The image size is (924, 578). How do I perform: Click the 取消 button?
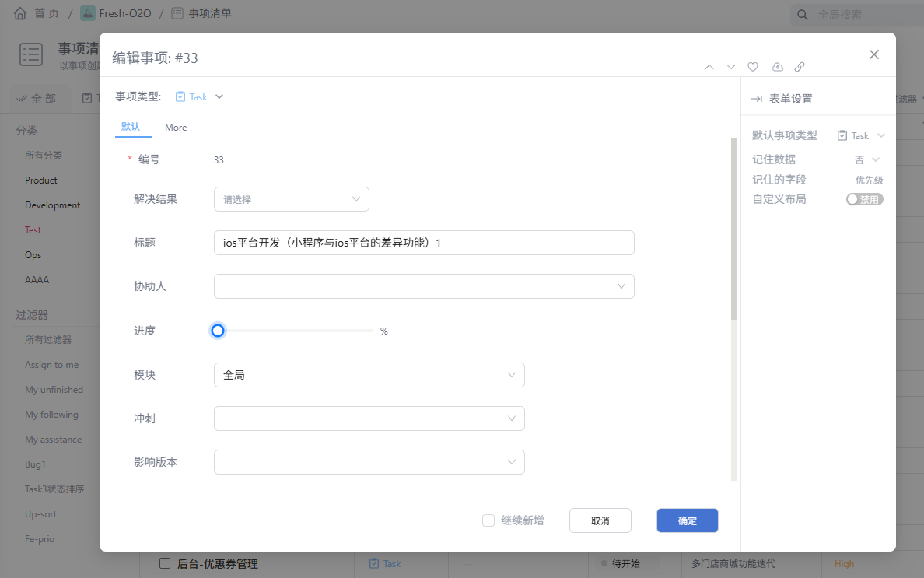[x=600, y=520]
